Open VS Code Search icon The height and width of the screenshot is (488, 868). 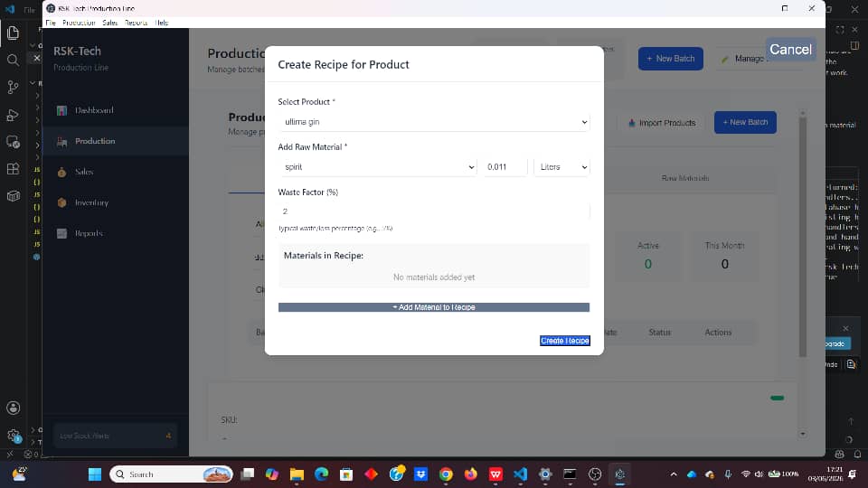(x=13, y=60)
